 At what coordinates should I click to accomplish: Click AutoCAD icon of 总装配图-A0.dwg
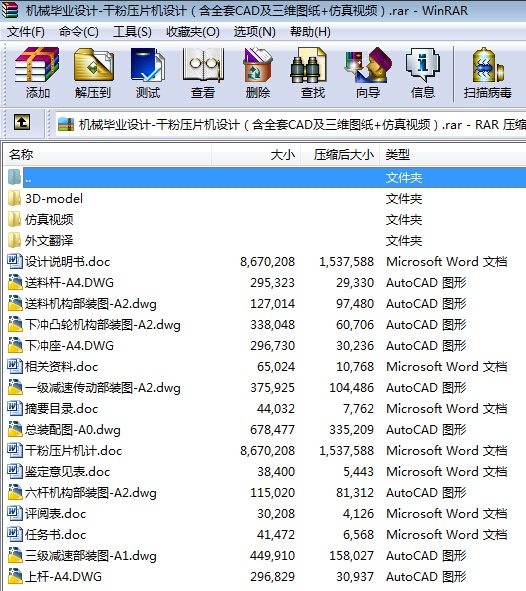15,429
